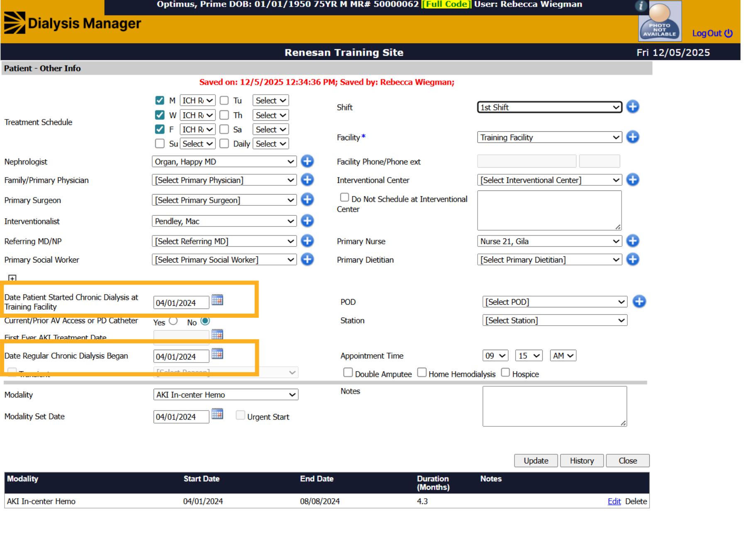Screen dimensions: 746x560
Task: Add a Primary Nurse via plus icon
Action: point(632,241)
